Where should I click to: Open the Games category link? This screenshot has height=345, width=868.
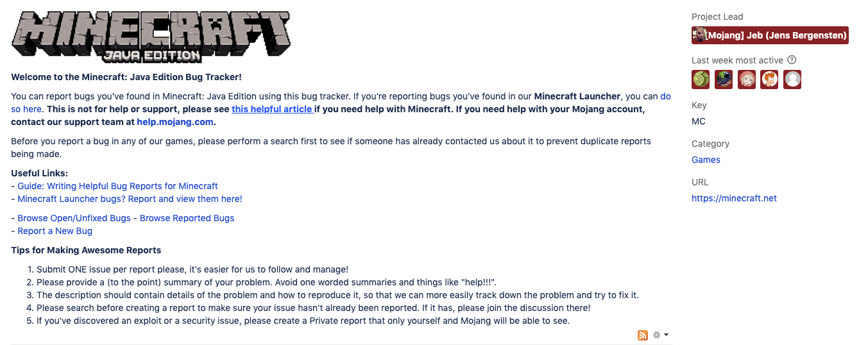[x=706, y=160]
